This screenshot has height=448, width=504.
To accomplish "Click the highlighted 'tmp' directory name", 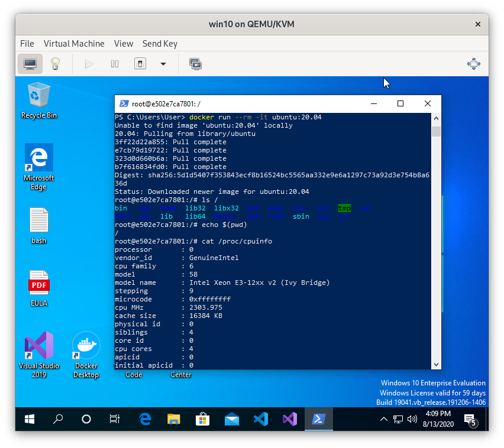I will pos(344,209).
